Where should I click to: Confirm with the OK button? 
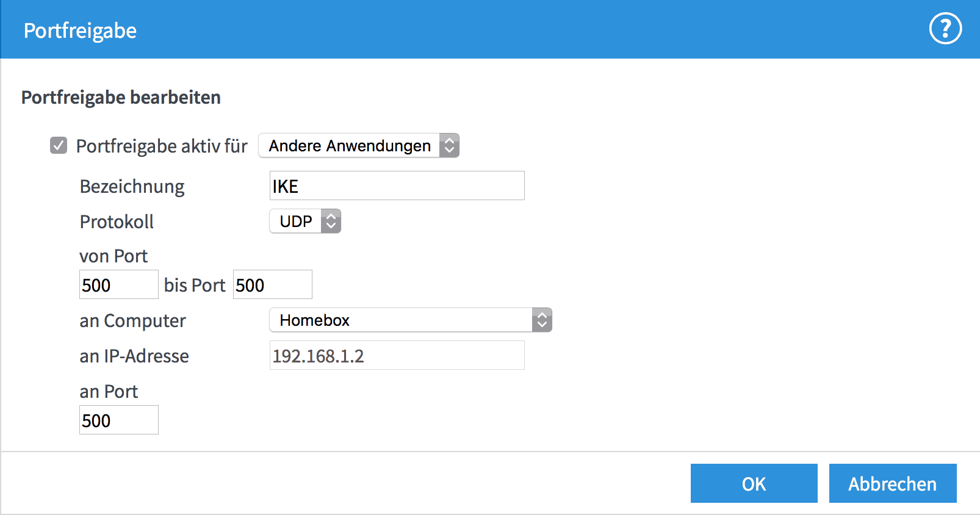[x=754, y=483]
